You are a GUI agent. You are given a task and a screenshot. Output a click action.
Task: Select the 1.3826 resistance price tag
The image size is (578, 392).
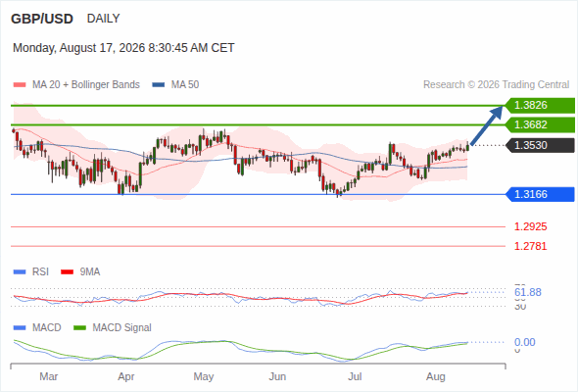pyautogui.click(x=540, y=106)
